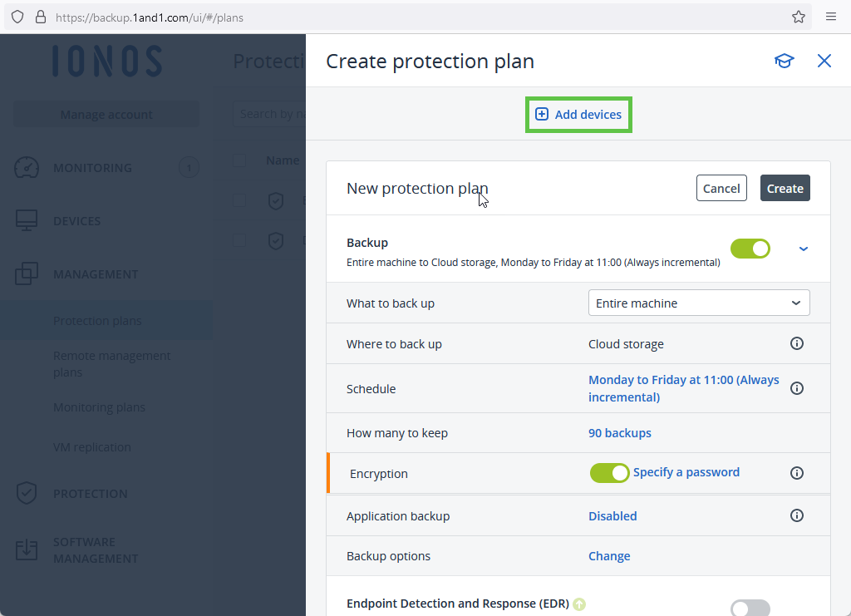Enable Endpoint Detection and Response toggle
This screenshot has height=616, width=851.
coord(750,609)
